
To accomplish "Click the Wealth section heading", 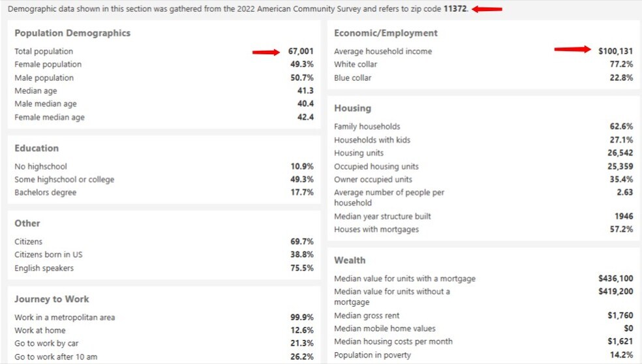I will tap(350, 260).
